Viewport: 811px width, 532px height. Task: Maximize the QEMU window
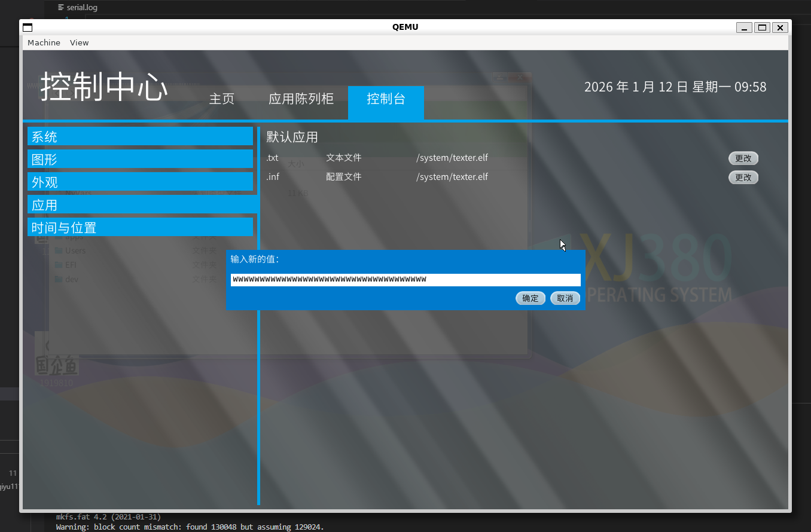762,27
